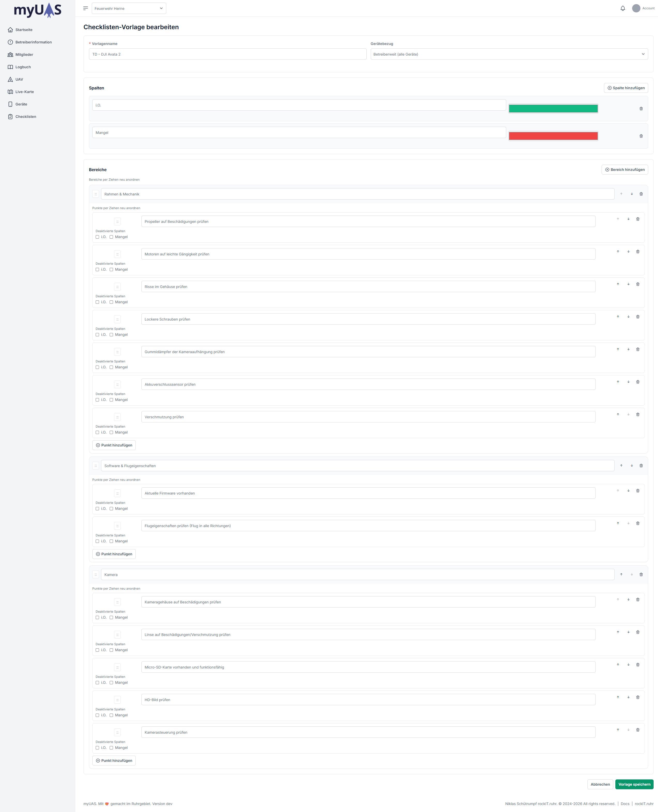Delete 'HD-Bild prüfen' checklist point

tap(638, 697)
